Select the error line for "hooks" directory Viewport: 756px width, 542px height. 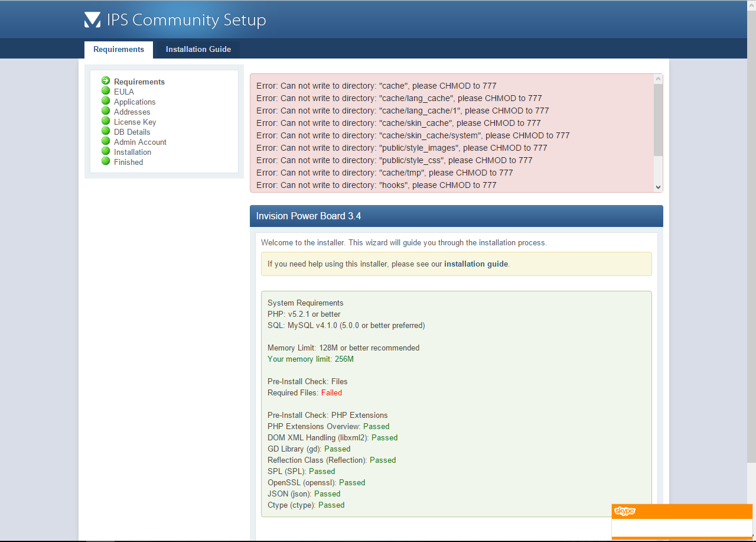click(377, 185)
